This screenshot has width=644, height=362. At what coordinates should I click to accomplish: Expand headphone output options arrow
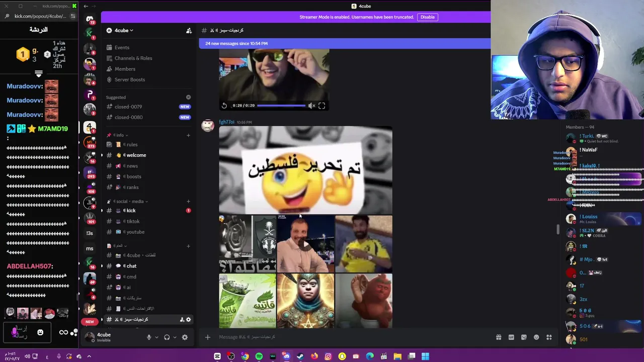(x=175, y=337)
